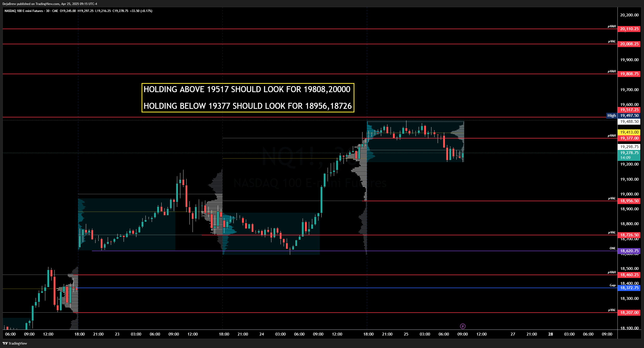The height and width of the screenshot is (348, 644).
Task: Select the yellow 19,413.00 price label
Action: pyautogui.click(x=629, y=132)
